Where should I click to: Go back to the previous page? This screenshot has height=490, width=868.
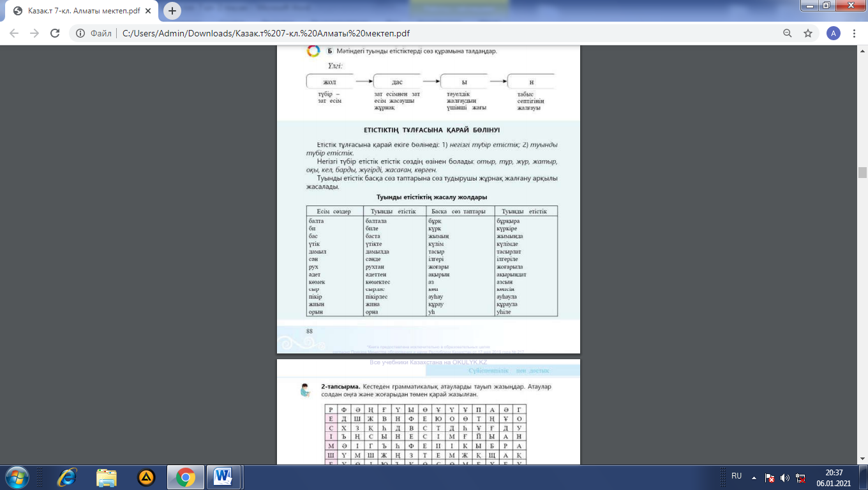[14, 33]
